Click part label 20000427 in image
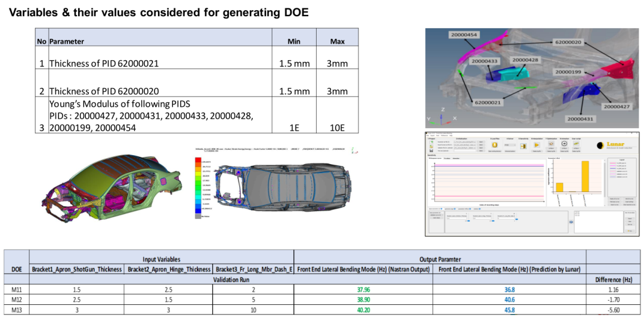This screenshot has width=644, height=318. [617, 107]
